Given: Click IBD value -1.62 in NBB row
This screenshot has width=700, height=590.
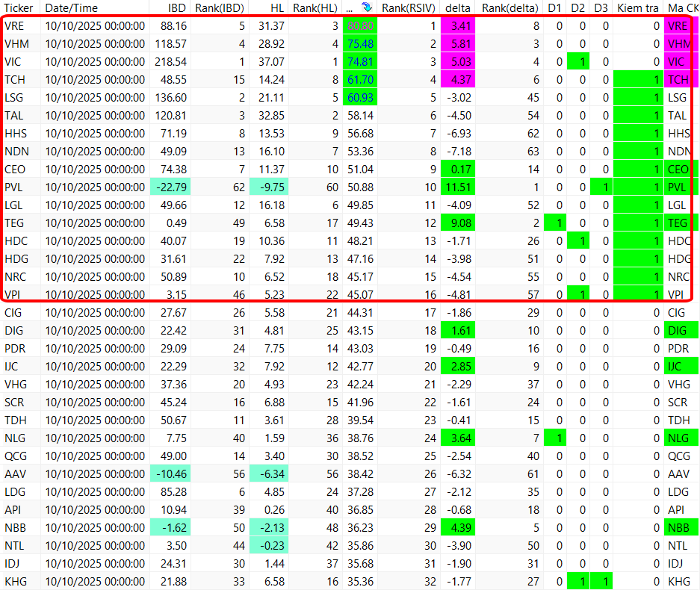Looking at the screenshot, I should point(170,527).
